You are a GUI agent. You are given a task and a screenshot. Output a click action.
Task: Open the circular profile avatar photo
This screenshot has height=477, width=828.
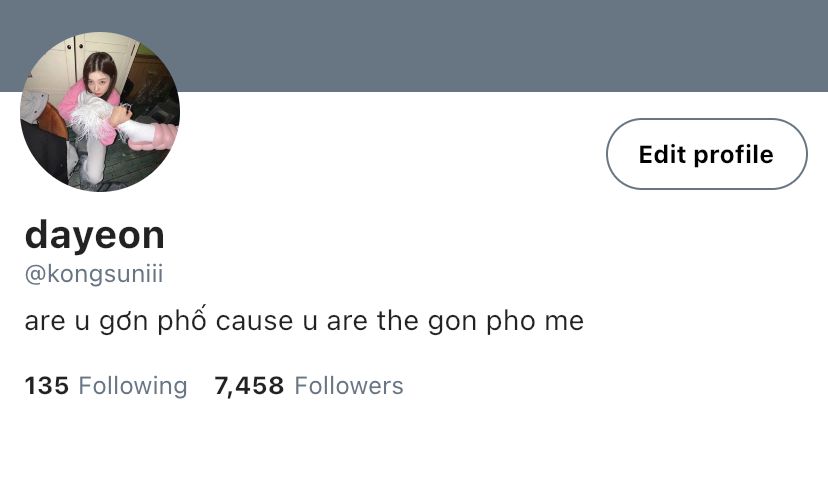pyautogui.click(x=100, y=111)
